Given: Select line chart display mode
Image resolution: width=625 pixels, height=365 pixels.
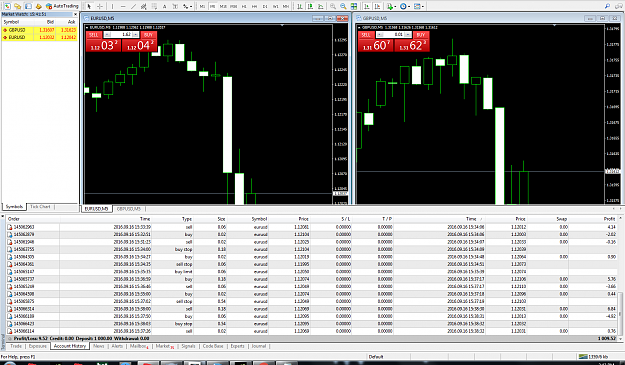Looking at the screenshot, I should point(320,6).
